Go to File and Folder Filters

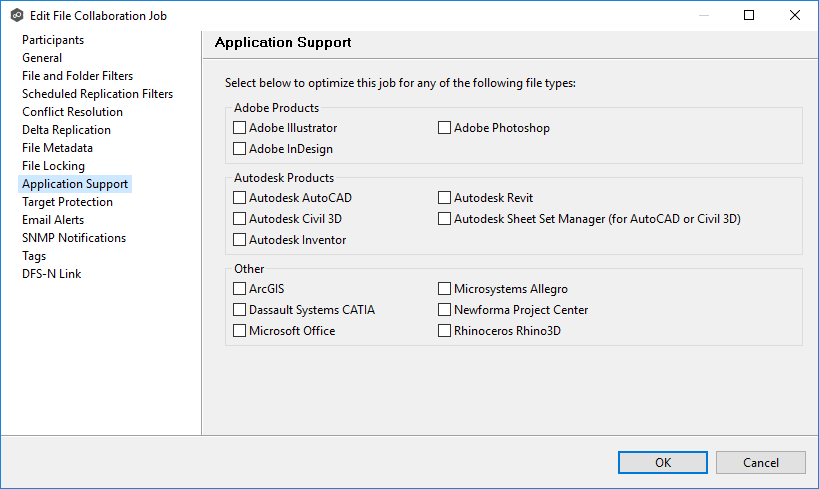pos(77,76)
